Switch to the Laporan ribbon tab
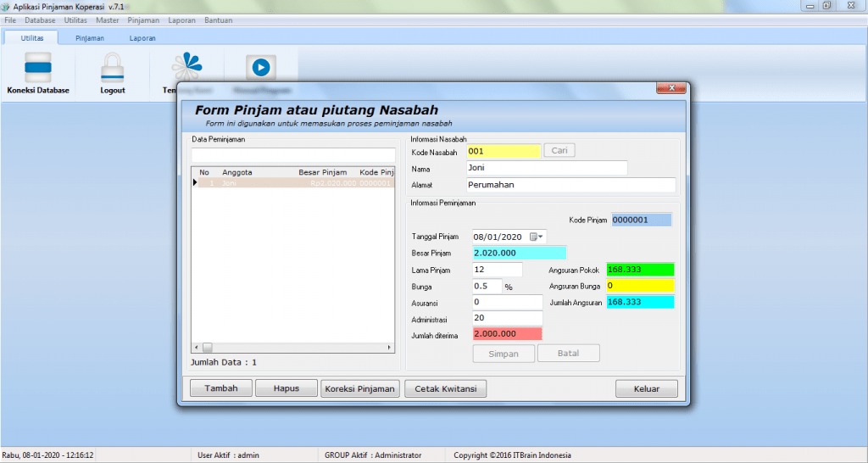868x463 pixels. click(x=142, y=38)
